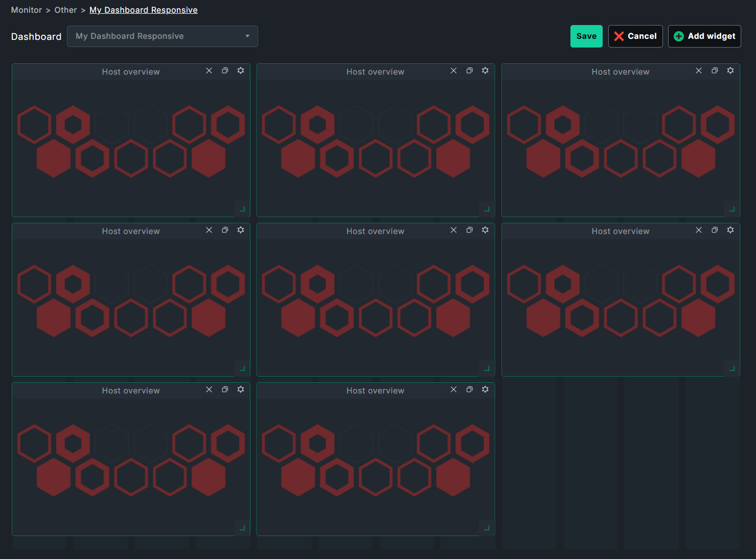Duplicate the bottom-left Host overview widget

225,389
